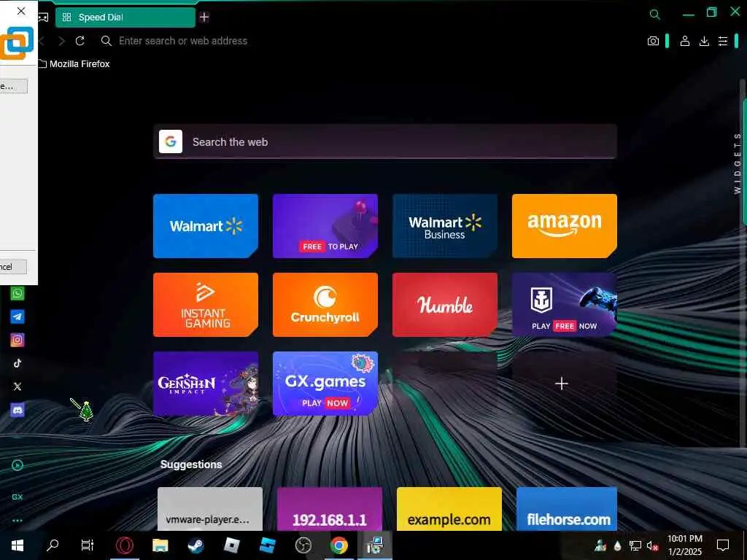Open TikTok sidebar icon

[x=18, y=363]
